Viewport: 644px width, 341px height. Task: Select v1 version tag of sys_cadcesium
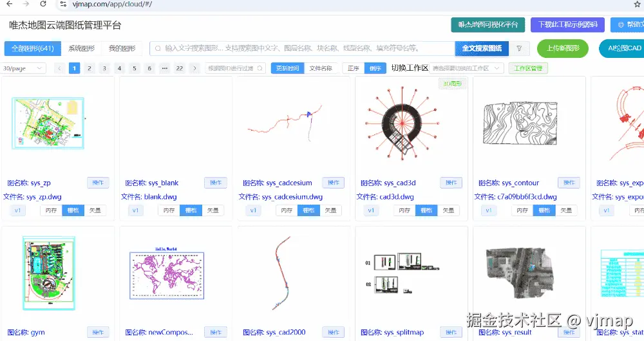tap(253, 210)
